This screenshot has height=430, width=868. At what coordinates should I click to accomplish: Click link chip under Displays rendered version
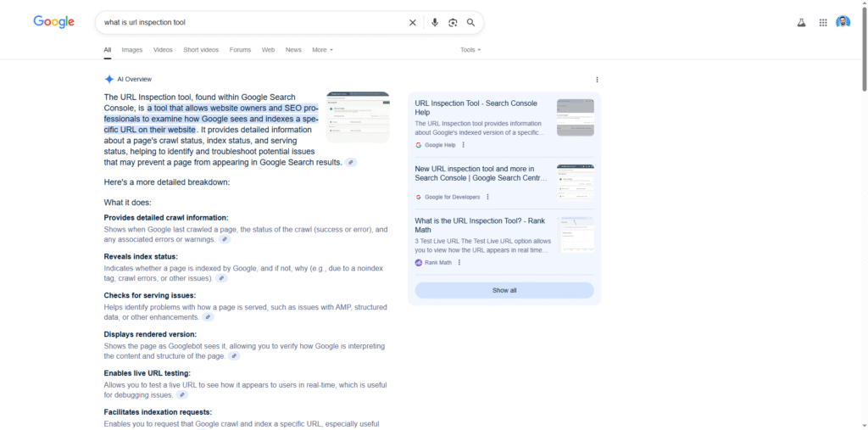click(x=234, y=355)
